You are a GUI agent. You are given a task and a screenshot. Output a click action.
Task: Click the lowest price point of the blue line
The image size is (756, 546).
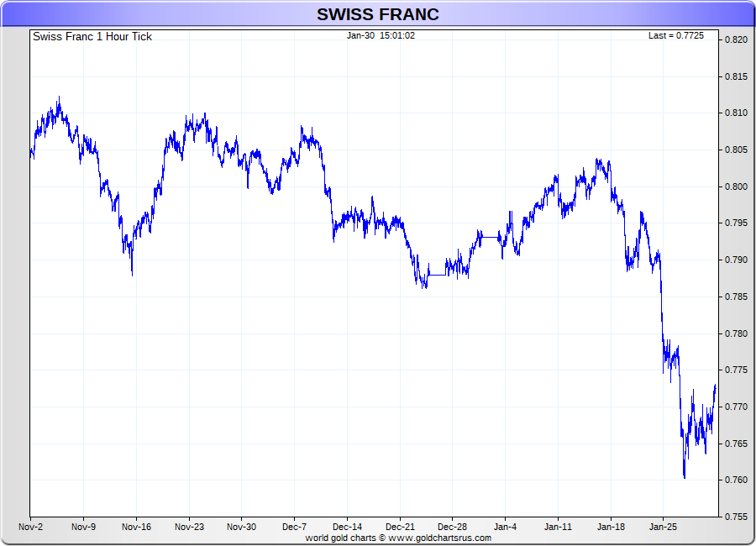tap(685, 477)
